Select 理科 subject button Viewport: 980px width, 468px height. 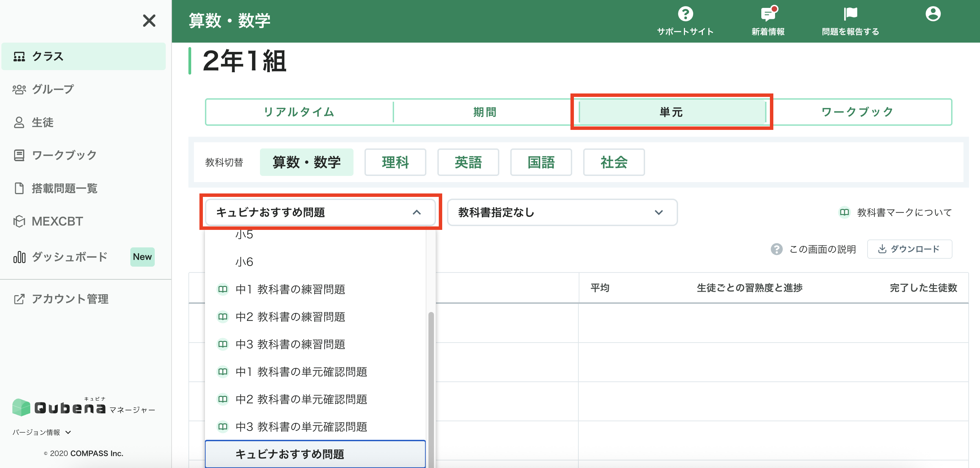pyautogui.click(x=395, y=162)
